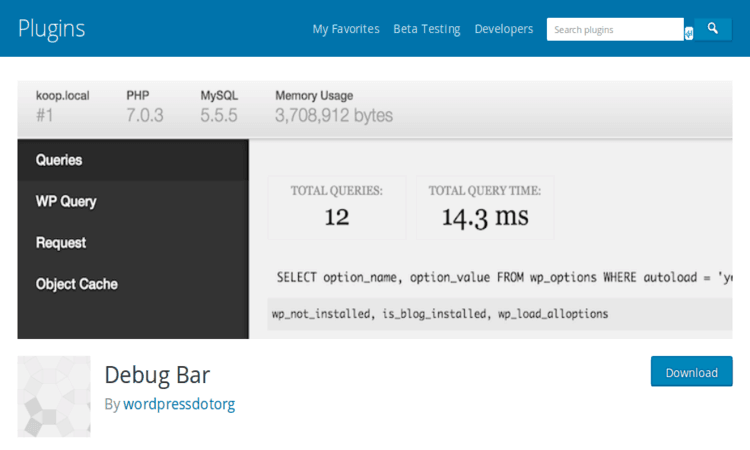The width and height of the screenshot is (750, 450).
Task: Click the Debug Bar plugin icon
Action: (54, 396)
